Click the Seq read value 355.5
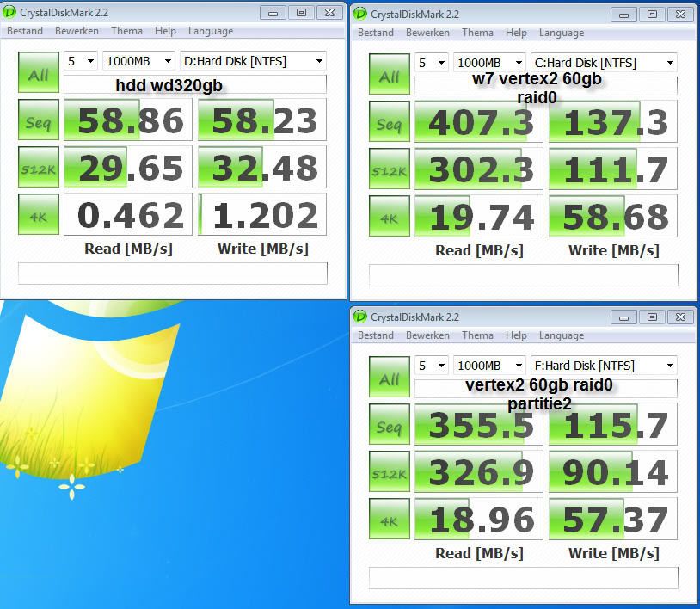The width and height of the screenshot is (700, 609). [479, 424]
